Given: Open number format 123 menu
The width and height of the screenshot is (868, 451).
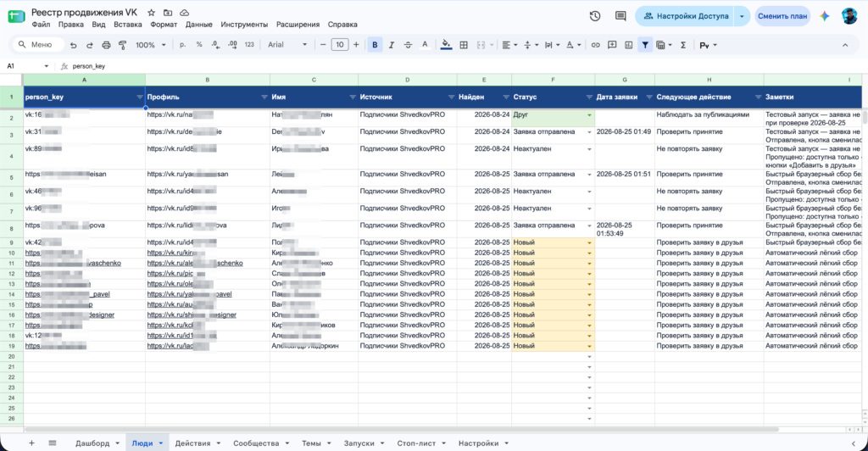Looking at the screenshot, I should pos(249,45).
